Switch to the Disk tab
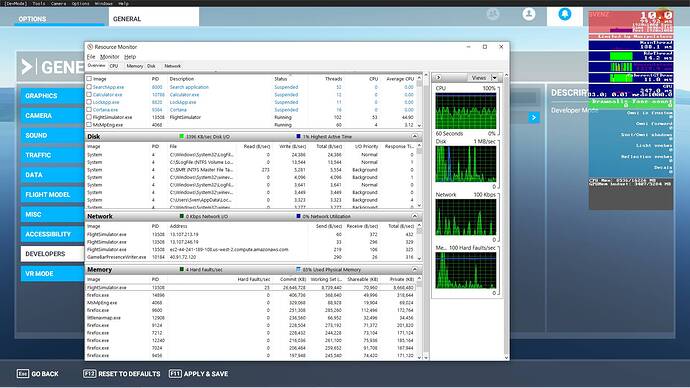 click(151, 66)
